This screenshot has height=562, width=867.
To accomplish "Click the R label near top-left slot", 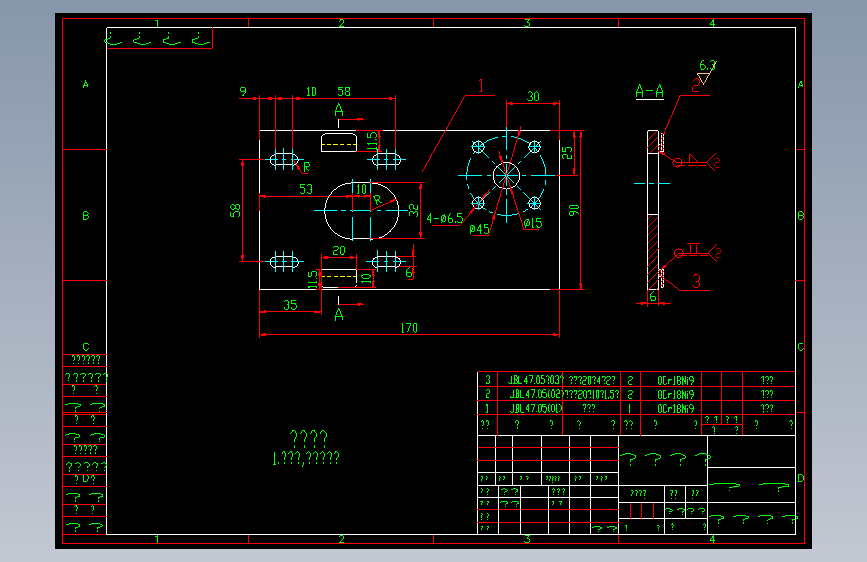I will 306,166.
